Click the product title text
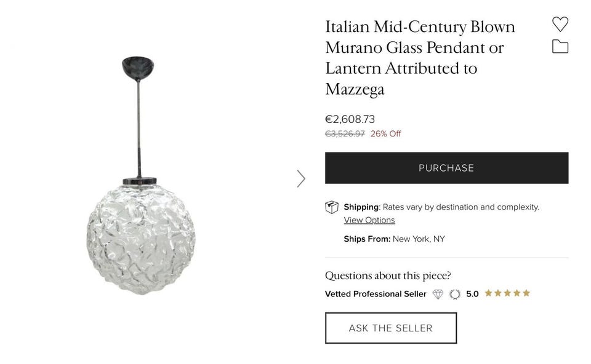Screen dimensions: 591x364 click(420, 58)
